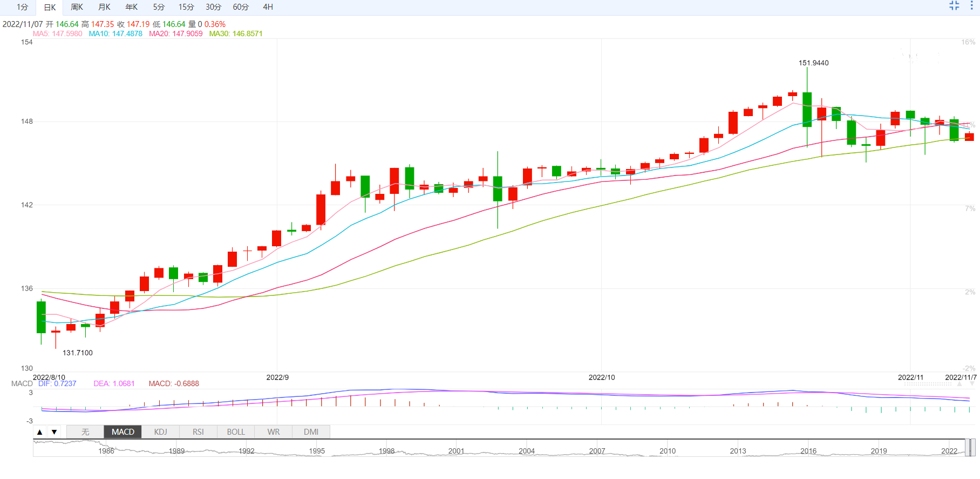The height and width of the screenshot is (479, 980).
Task: Click the 2022/11/07 date in header
Action: point(23,24)
